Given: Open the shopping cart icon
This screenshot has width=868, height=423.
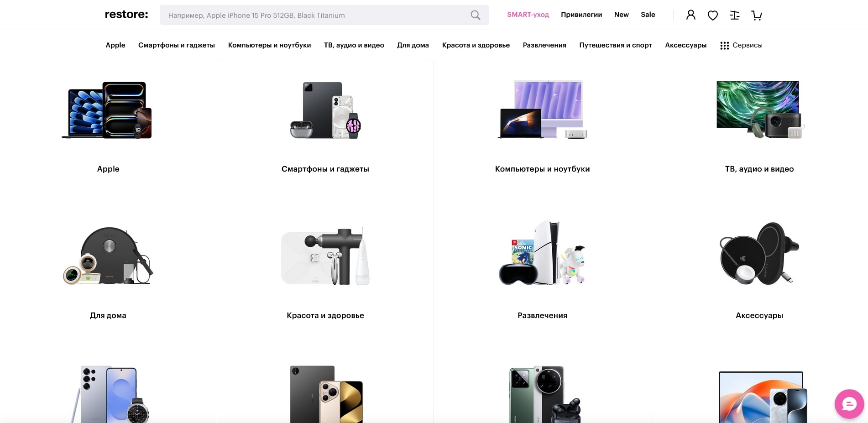Looking at the screenshot, I should pyautogui.click(x=756, y=16).
